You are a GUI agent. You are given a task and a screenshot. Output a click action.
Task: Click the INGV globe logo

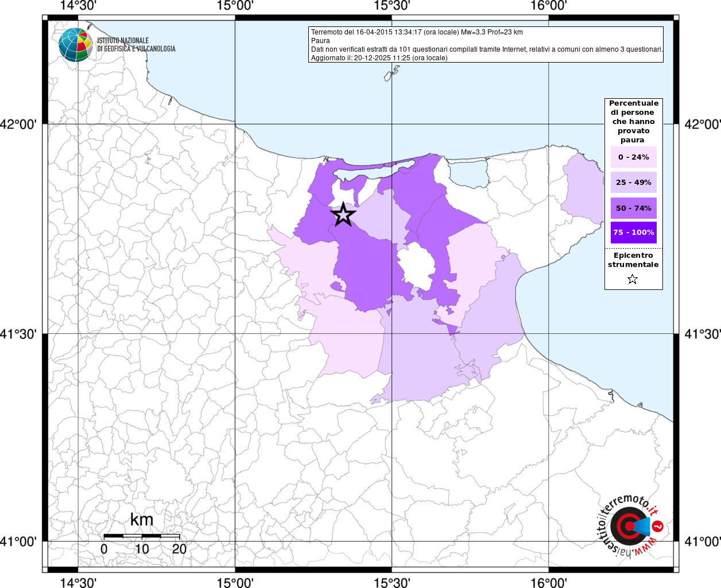(75, 44)
